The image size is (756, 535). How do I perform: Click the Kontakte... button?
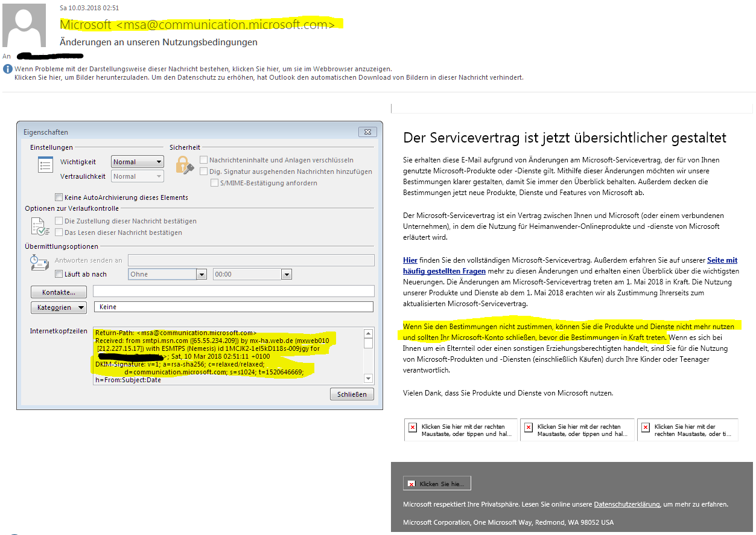tap(59, 292)
